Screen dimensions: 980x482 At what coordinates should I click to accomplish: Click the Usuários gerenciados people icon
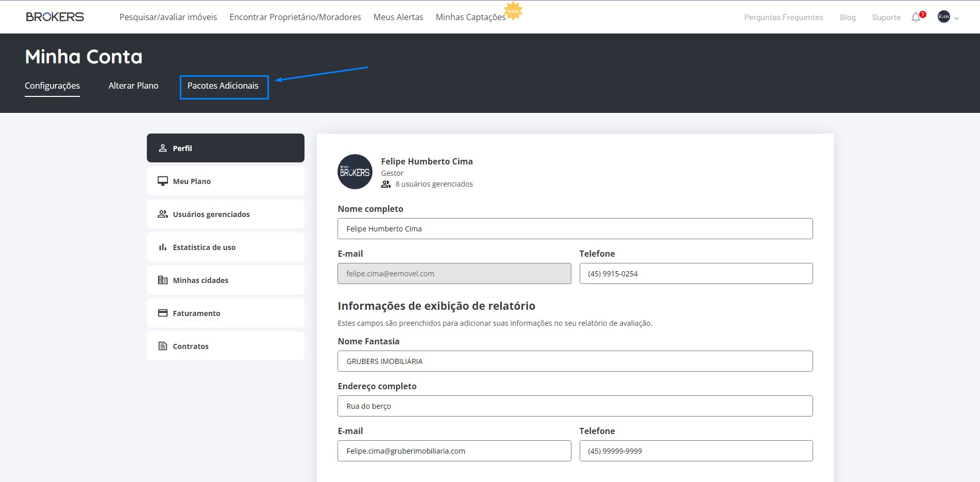coord(163,214)
